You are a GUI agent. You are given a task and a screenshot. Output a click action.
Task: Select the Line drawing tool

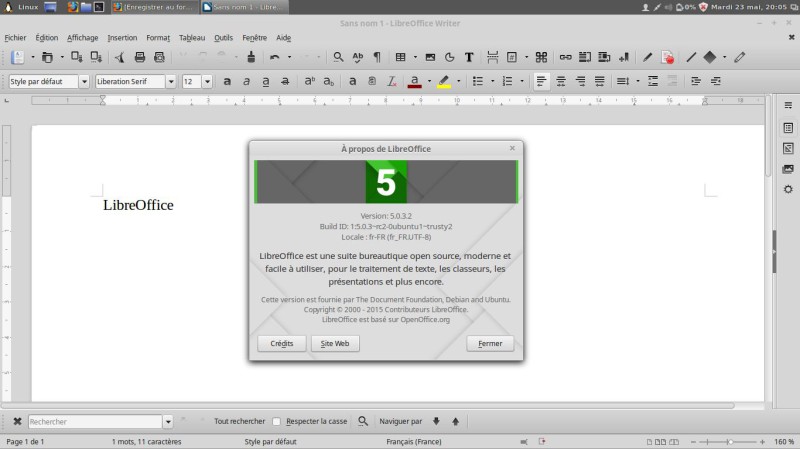691,57
